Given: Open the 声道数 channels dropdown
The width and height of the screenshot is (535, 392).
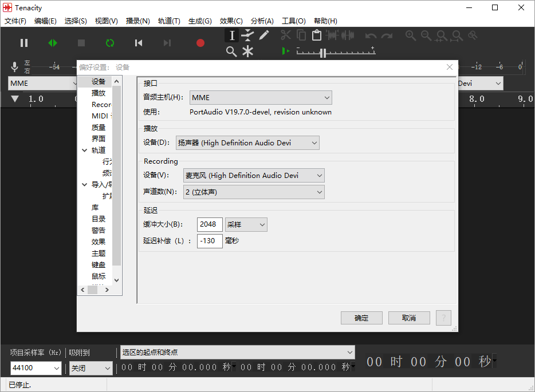Looking at the screenshot, I should [254, 192].
